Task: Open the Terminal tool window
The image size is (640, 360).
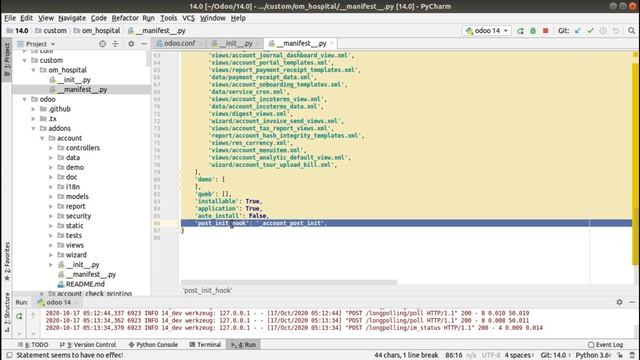Action: [205, 344]
